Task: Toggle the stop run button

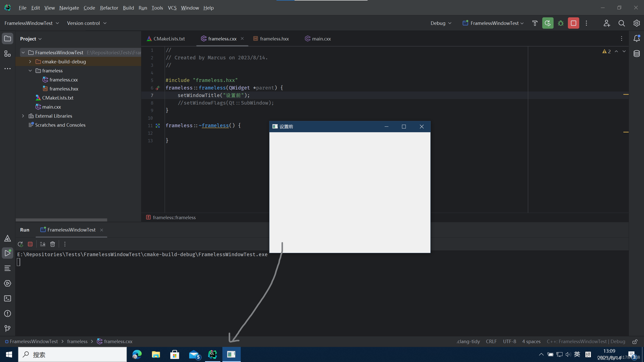Action: click(x=30, y=244)
